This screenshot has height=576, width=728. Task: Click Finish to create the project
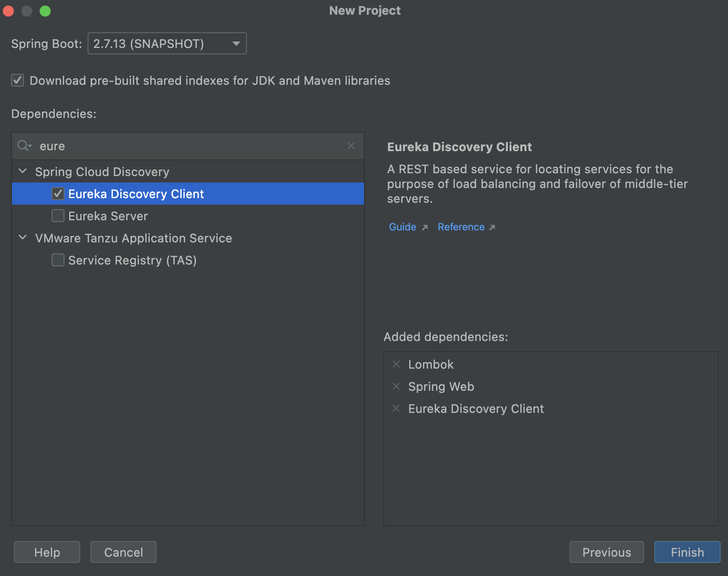click(x=687, y=552)
